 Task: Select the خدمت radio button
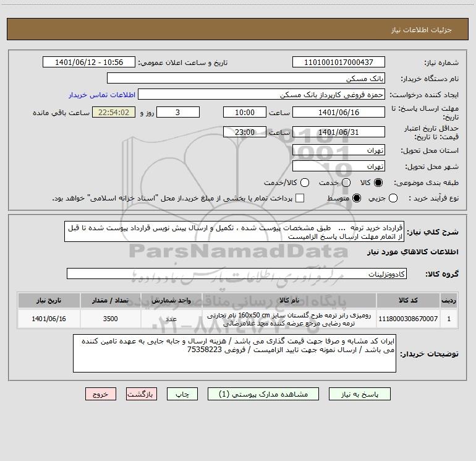[346, 183]
